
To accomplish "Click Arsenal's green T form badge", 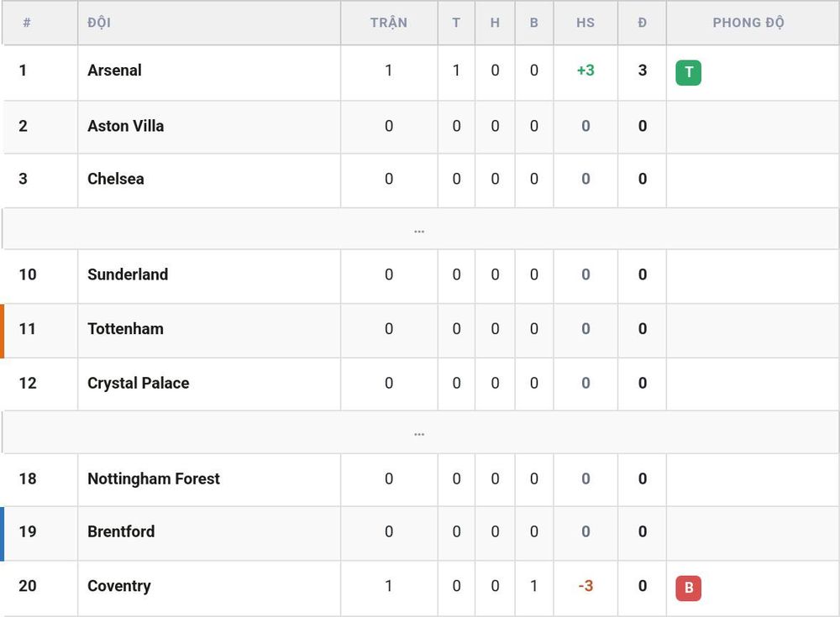I will (689, 73).
